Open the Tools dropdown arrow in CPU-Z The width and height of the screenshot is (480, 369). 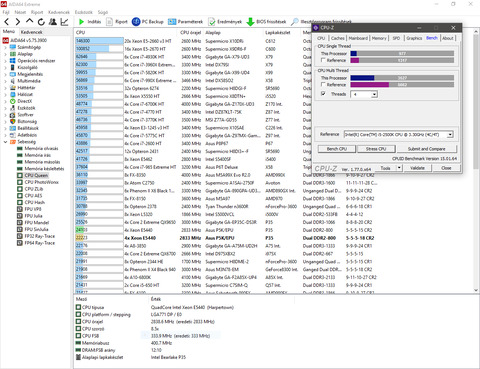(x=399, y=168)
